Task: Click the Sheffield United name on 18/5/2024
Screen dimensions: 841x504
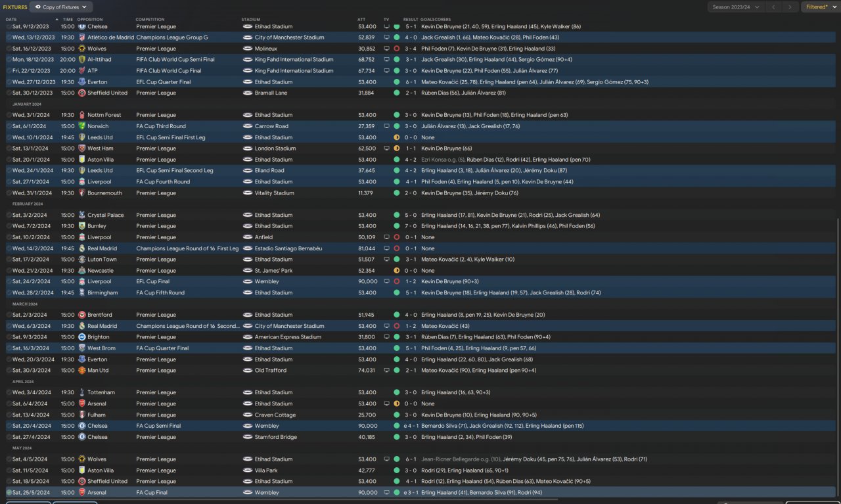Action: click(x=107, y=481)
